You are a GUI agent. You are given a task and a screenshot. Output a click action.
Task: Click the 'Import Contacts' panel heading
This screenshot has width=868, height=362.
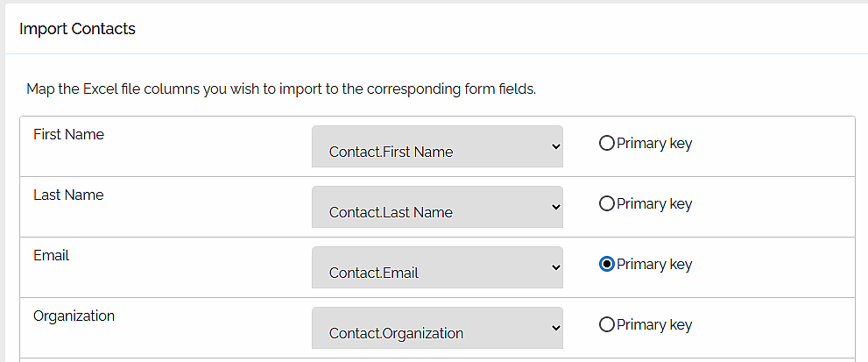coord(77,29)
